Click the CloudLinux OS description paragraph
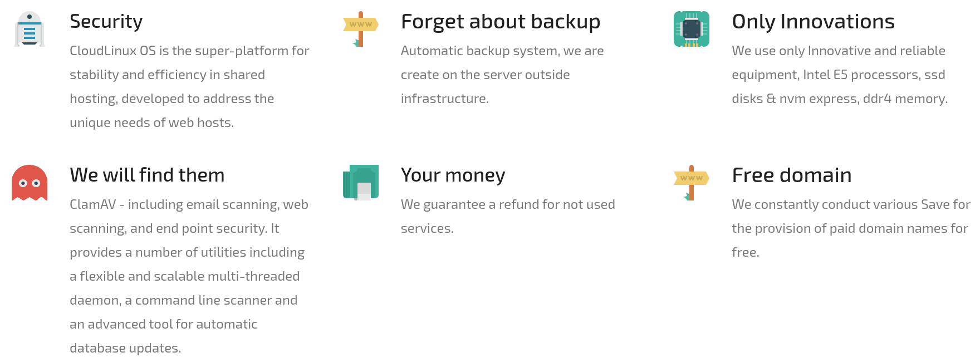This screenshot has height=362, width=980. click(x=189, y=86)
